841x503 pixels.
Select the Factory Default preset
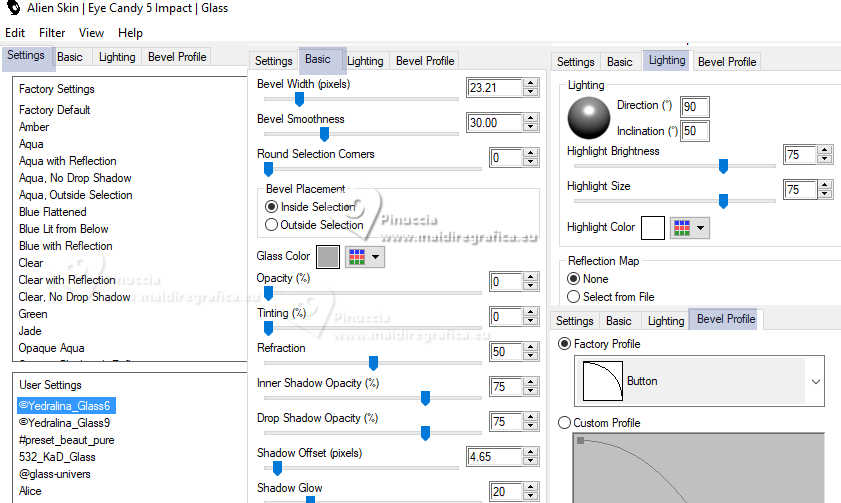pos(55,110)
